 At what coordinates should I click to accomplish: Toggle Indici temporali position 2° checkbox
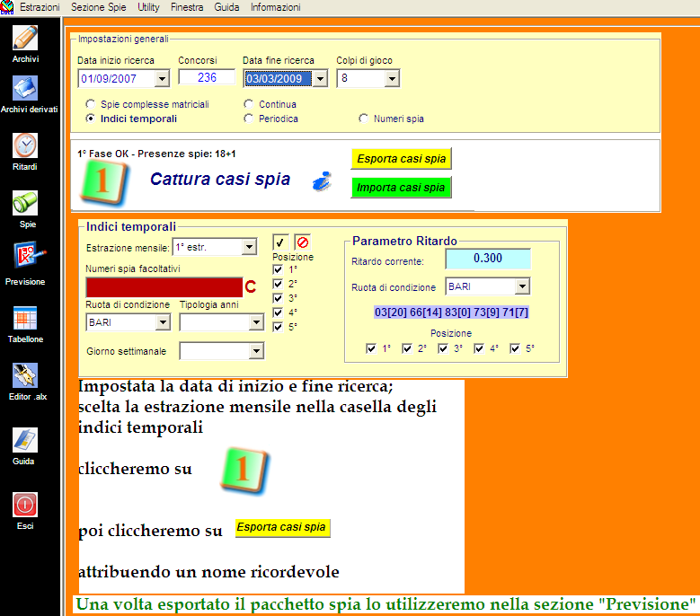tap(278, 284)
